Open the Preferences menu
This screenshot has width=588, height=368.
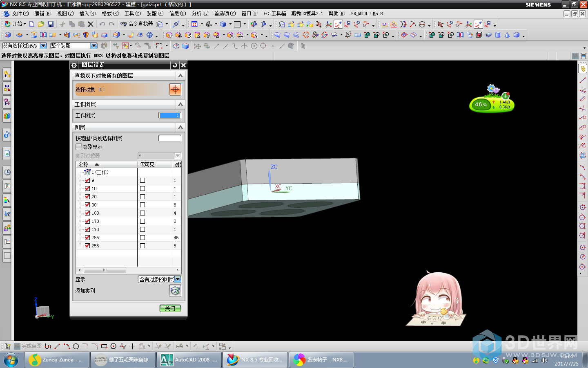pyautogui.click(x=225, y=13)
